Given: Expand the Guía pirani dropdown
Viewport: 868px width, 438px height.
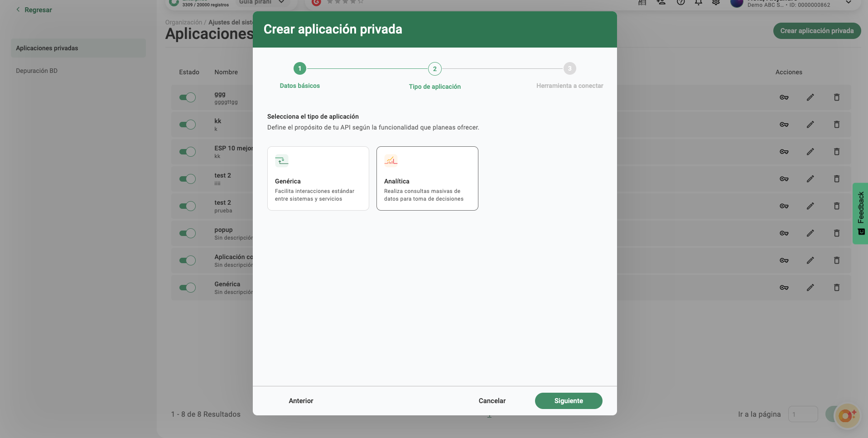Looking at the screenshot, I should click(281, 2).
